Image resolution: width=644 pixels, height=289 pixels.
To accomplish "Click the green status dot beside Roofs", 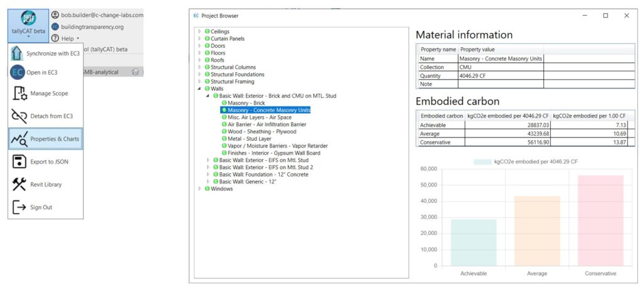I will point(208,60).
